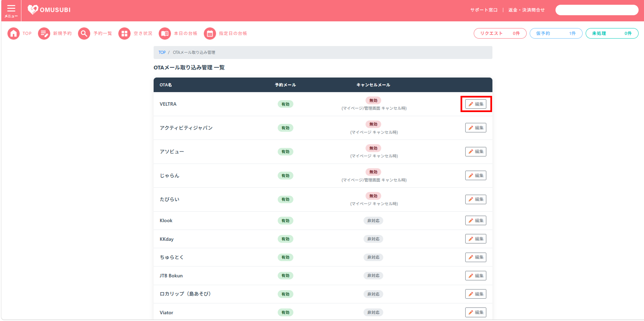Click the OTAメール取り込み管理 一覧 heading

tap(189, 68)
